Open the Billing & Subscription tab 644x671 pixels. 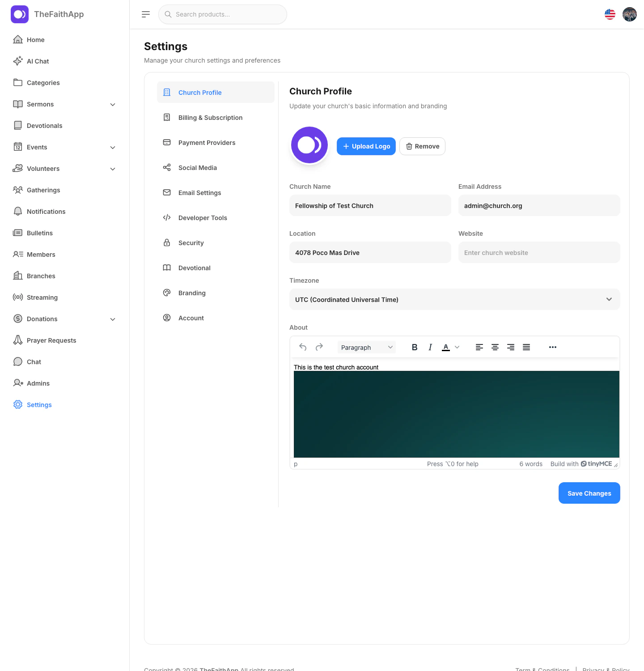pyautogui.click(x=216, y=117)
